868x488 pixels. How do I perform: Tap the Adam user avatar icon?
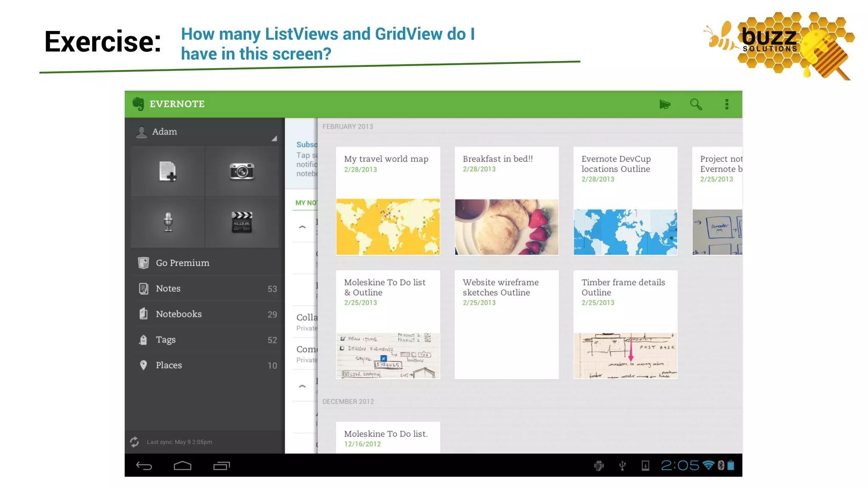[142, 132]
